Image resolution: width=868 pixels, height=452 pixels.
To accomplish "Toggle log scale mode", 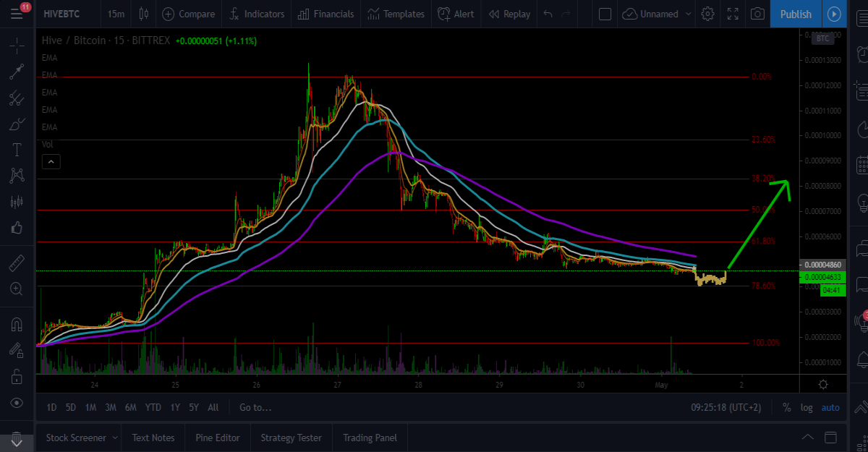I will point(807,407).
